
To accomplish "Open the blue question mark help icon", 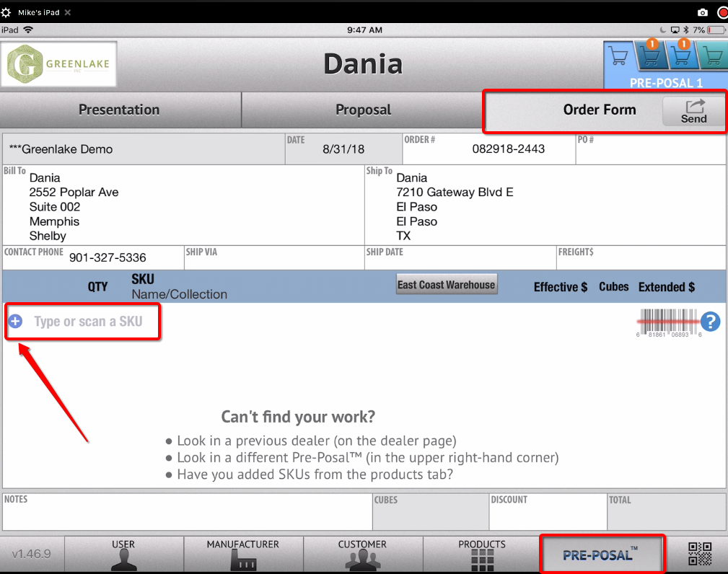I will click(x=710, y=322).
